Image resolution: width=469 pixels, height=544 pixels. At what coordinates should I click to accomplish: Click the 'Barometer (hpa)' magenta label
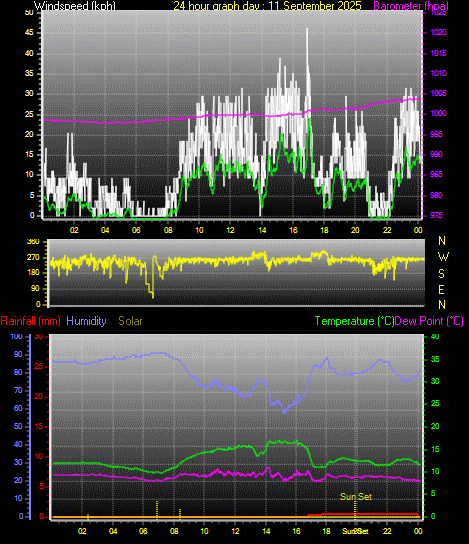(x=411, y=6)
